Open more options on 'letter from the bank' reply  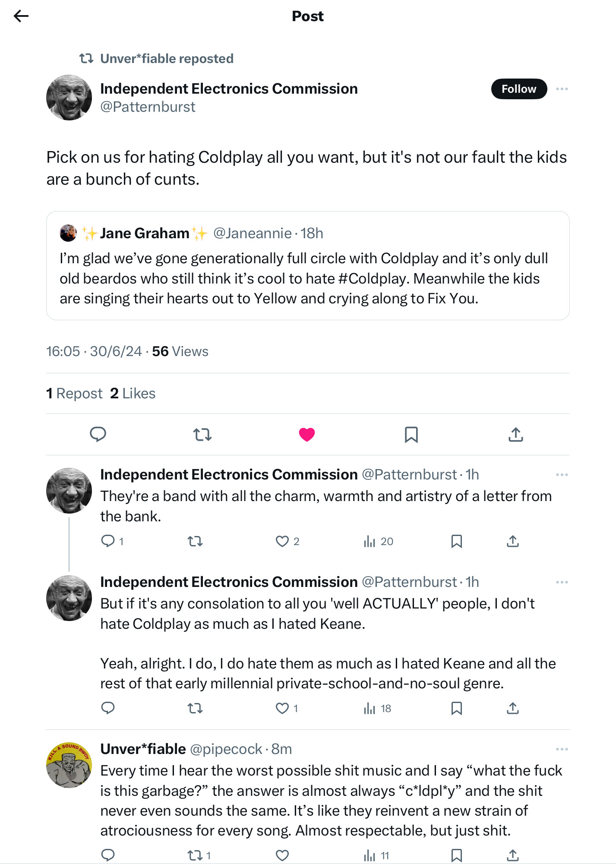pyautogui.click(x=562, y=475)
